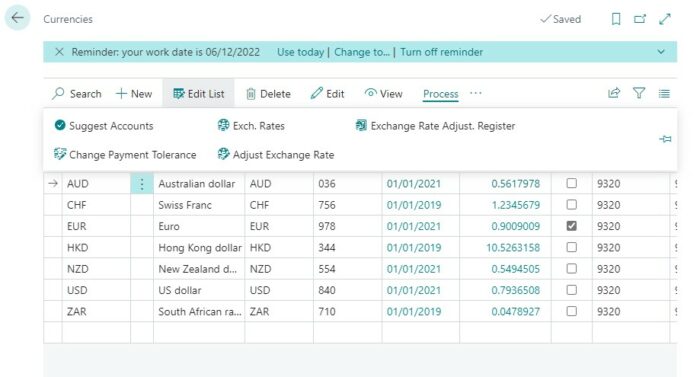Click the share icon
The width and height of the screenshot is (700, 377).
(614, 93)
